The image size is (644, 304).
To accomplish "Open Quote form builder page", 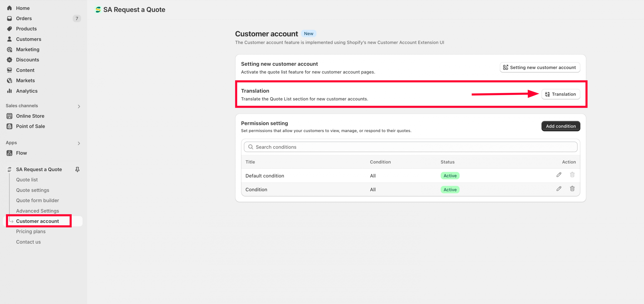I will pos(37,201).
